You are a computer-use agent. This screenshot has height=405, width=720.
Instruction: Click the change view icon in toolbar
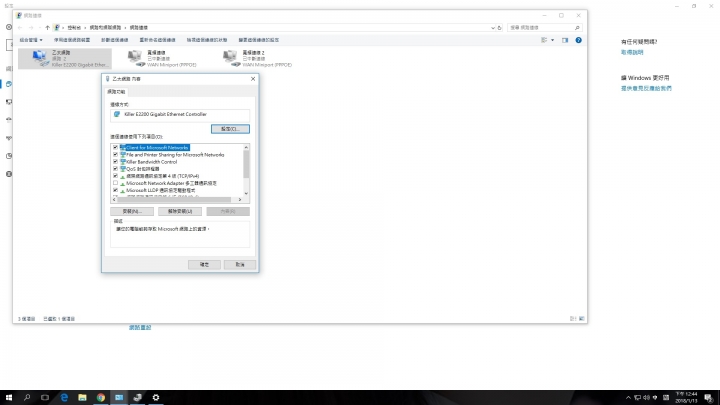[544, 40]
